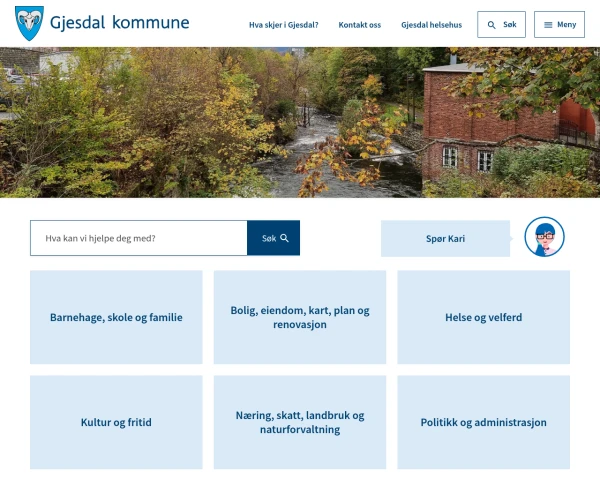Focus the Hva kan vi hjelpe deg med? field

139,238
